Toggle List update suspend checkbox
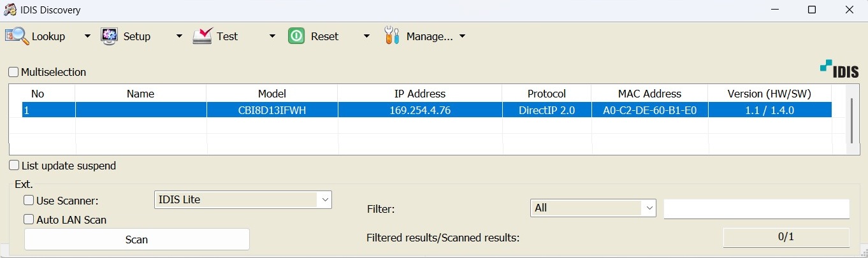 [x=14, y=166]
